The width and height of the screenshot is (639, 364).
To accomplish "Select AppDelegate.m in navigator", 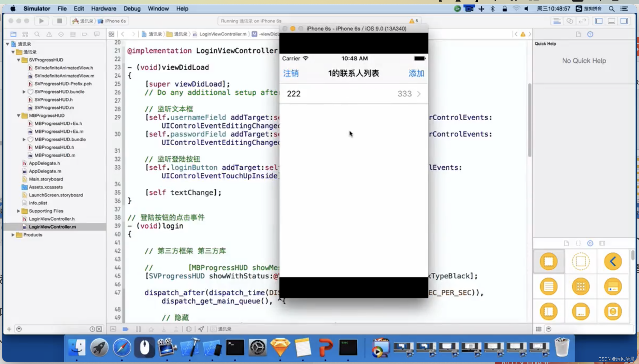I will (x=42, y=171).
